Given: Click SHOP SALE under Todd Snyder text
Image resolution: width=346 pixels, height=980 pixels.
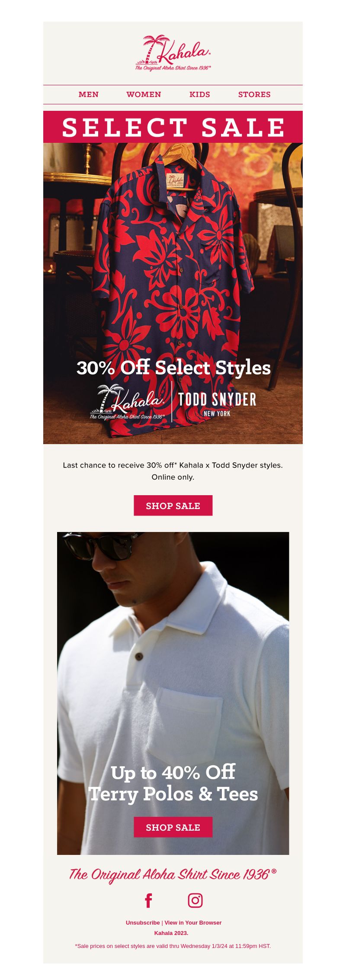Looking at the screenshot, I should tap(173, 506).
